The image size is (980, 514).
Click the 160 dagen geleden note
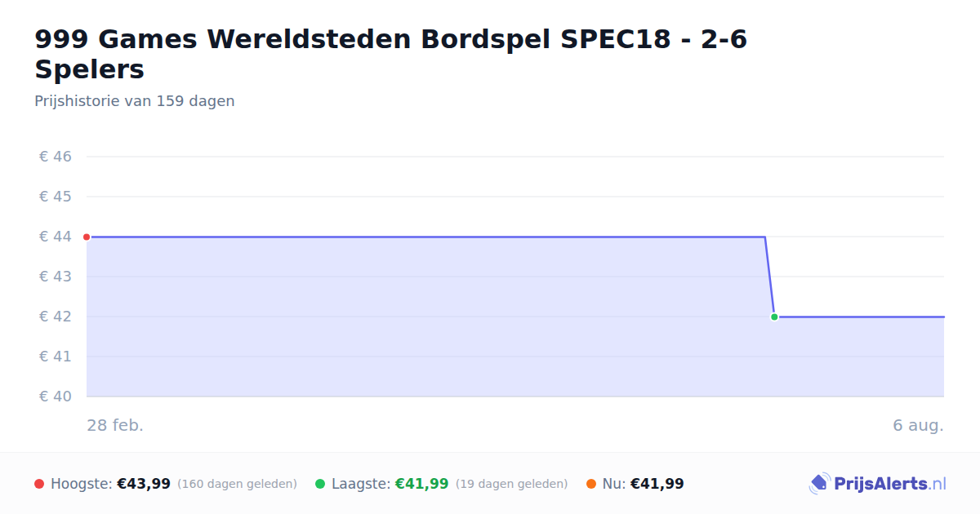(237, 484)
